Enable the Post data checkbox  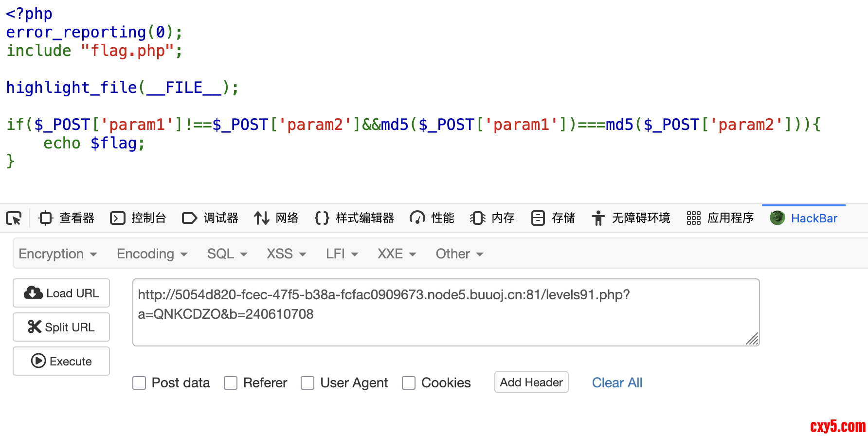coord(139,383)
